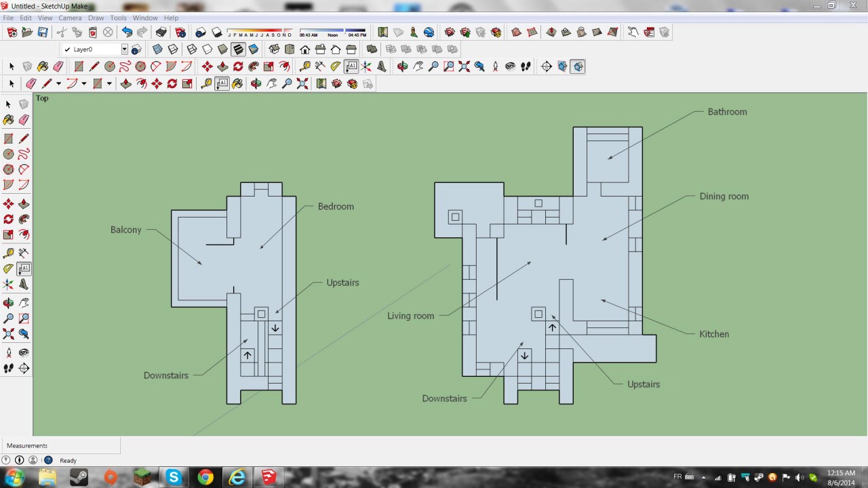Enable X-Ray face style

157,49
